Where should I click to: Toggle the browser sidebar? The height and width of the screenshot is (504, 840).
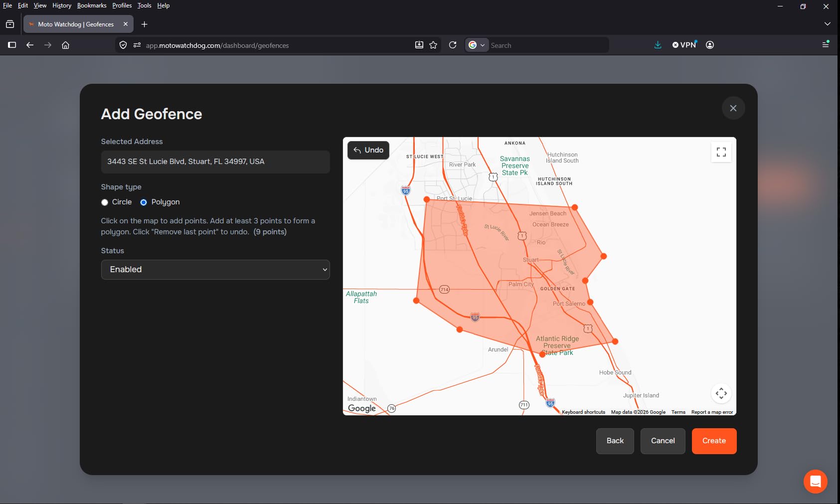[12, 45]
